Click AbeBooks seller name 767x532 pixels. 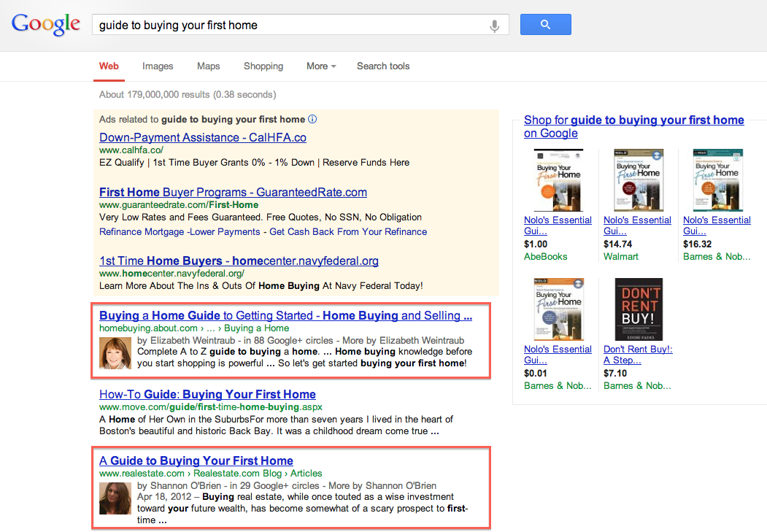[x=545, y=257]
